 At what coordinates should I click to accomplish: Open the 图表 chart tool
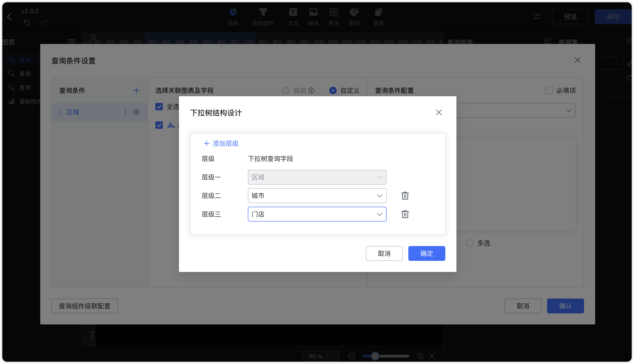(233, 17)
